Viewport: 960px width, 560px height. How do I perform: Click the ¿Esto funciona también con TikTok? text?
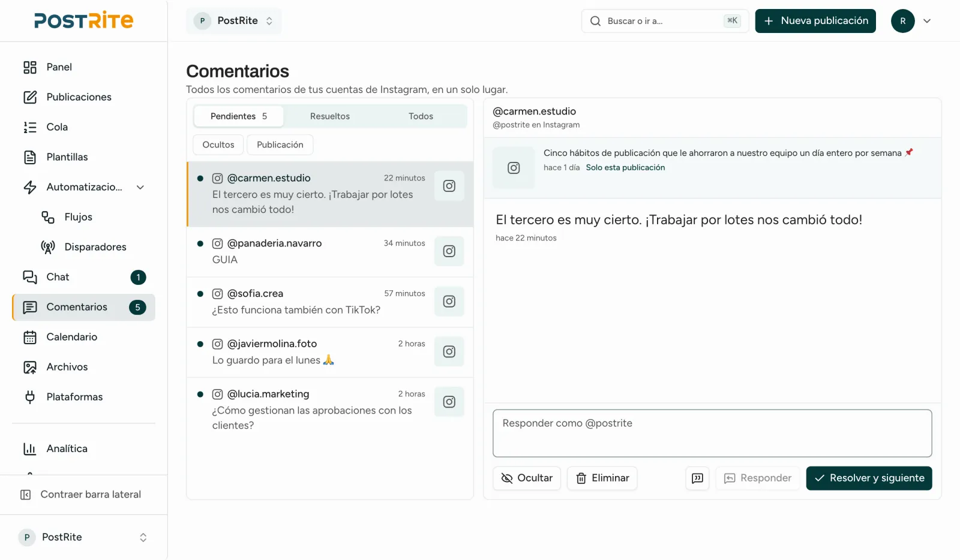(x=296, y=310)
